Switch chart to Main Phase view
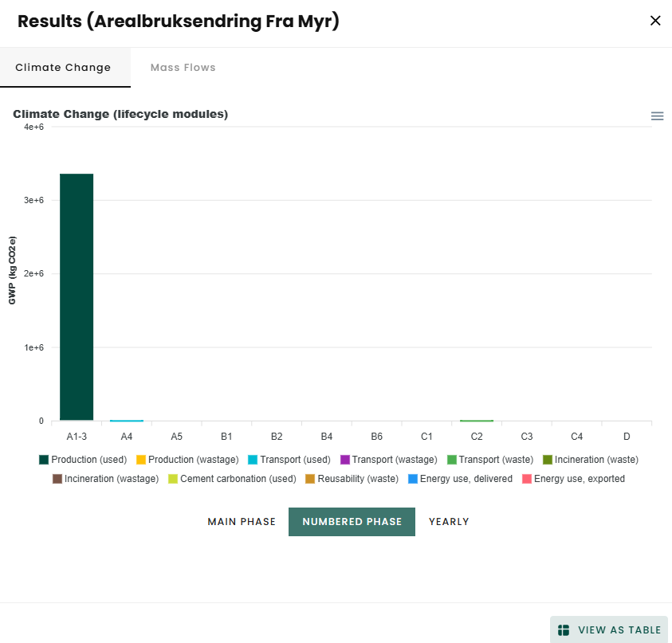672x643 pixels. [242, 522]
